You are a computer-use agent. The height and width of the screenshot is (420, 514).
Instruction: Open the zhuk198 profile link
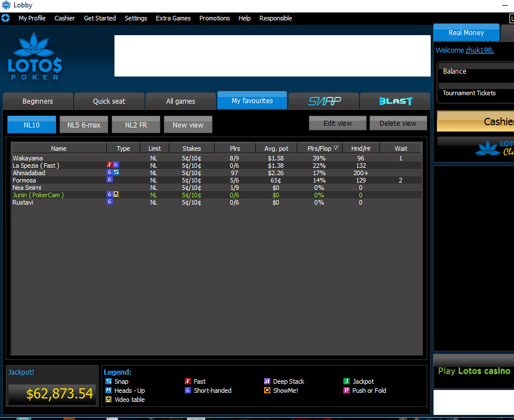(x=479, y=50)
